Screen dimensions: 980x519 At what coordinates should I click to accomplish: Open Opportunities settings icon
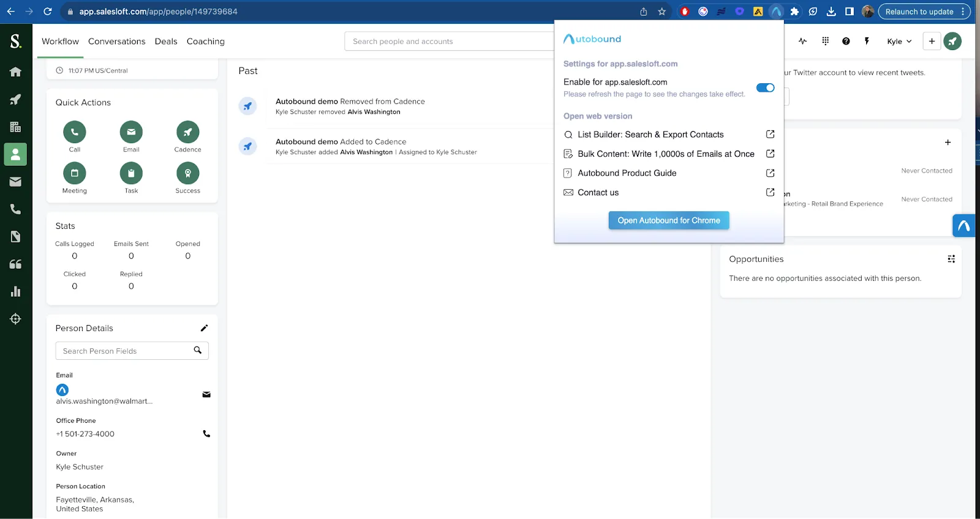(951, 259)
